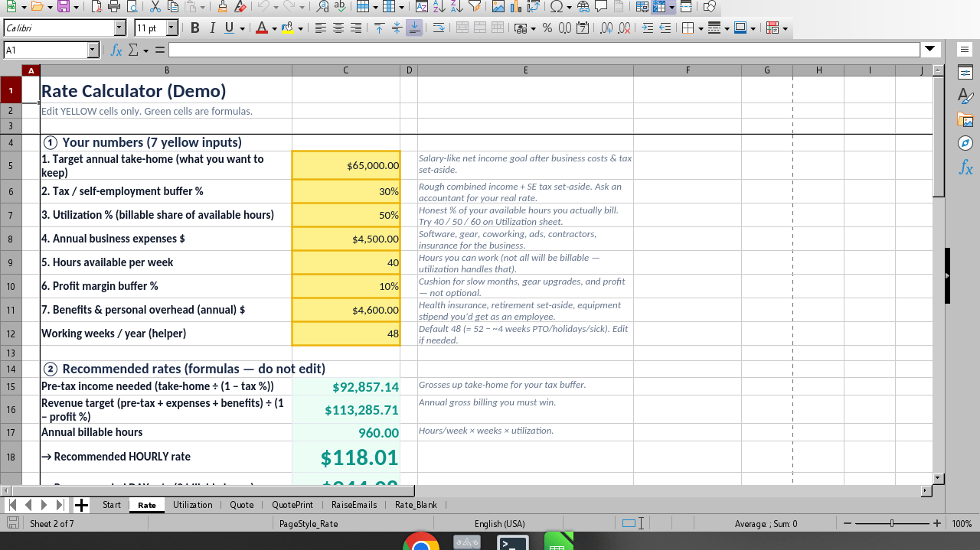Center cell text horizontally
This screenshot has height=550, width=980.
[338, 28]
